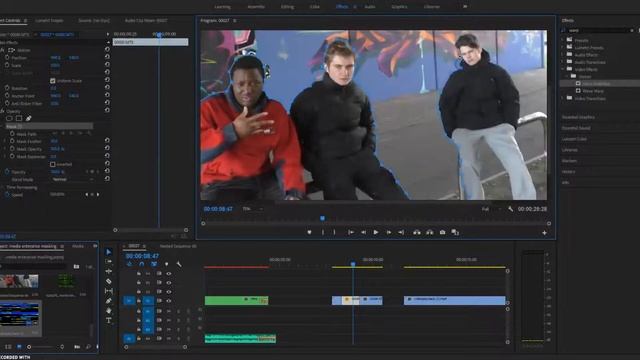This screenshot has height=360, width=640.
Task: Reset the Mask Feather parameter
Action: pos(107,140)
